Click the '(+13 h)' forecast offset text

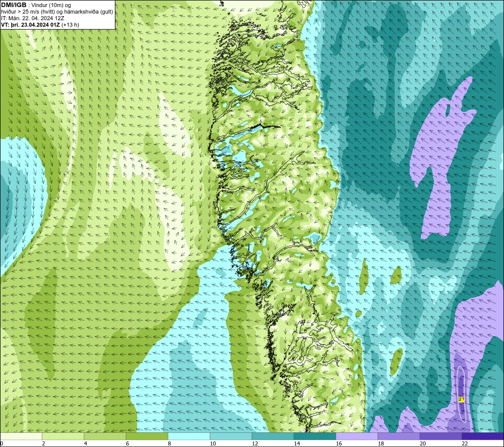(70, 25)
